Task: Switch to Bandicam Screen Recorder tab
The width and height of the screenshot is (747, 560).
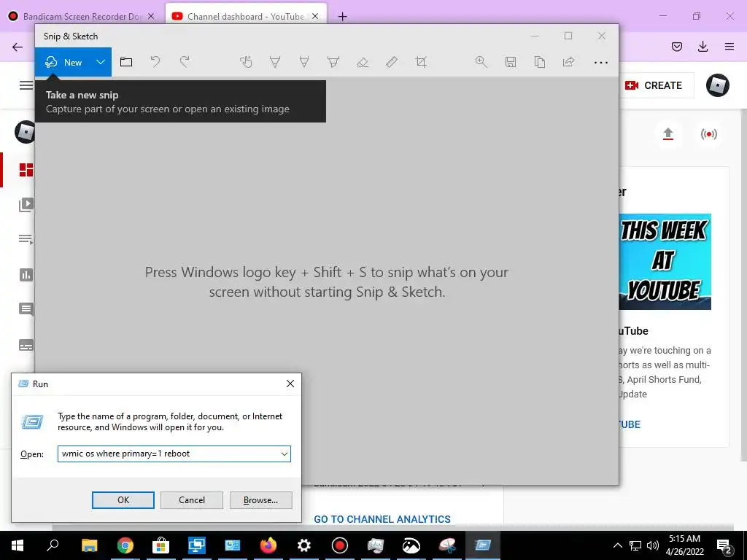Action: tap(82, 16)
